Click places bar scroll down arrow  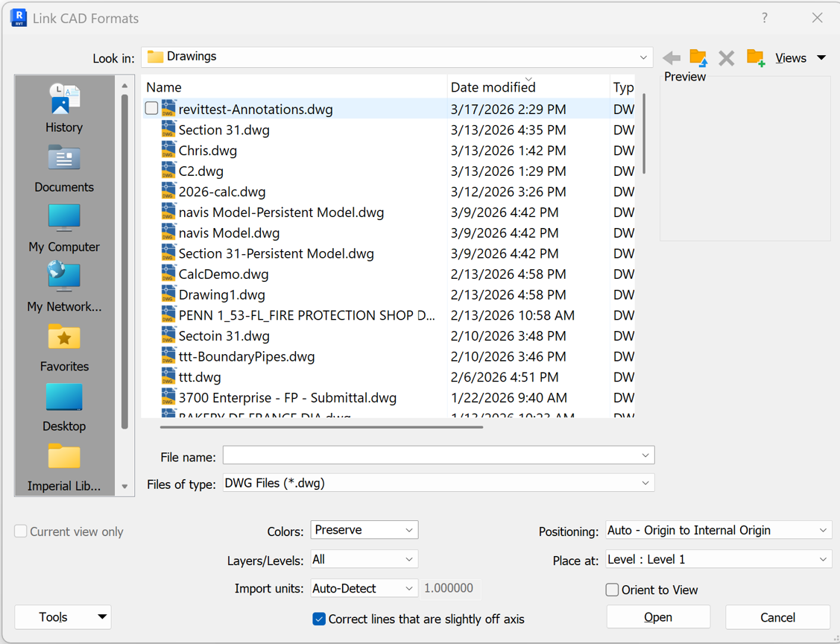(x=124, y=487)
